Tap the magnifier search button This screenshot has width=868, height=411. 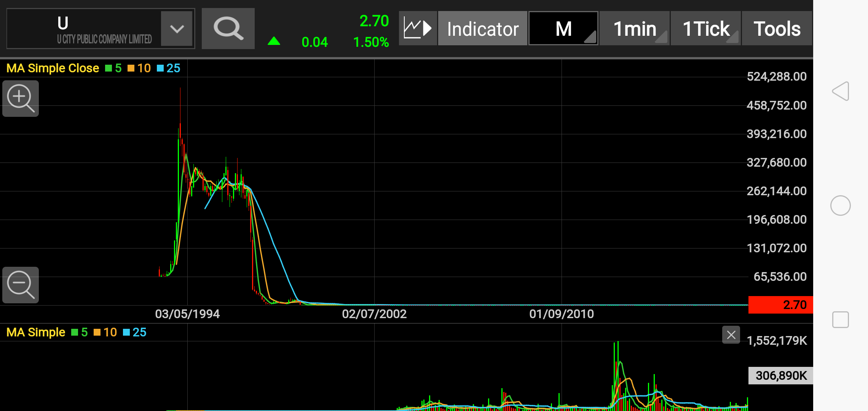point(228,29)
